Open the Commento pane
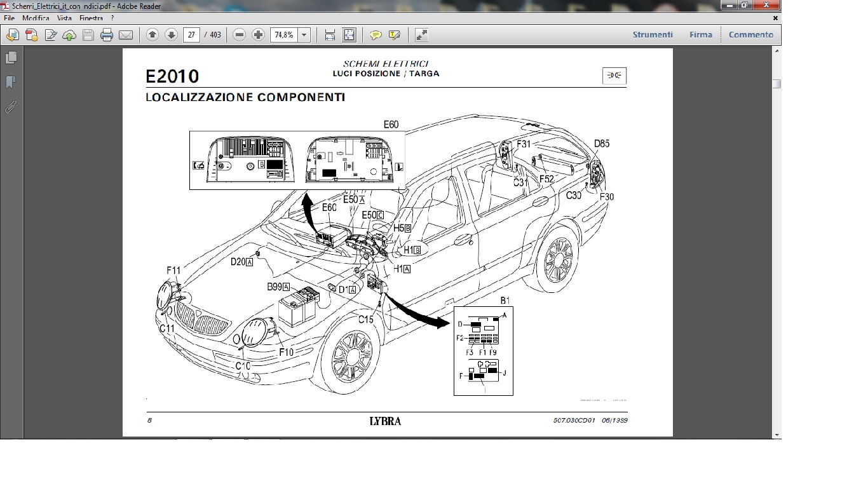Image resolution: width=868 pixels, height=488 pixels. [x=751, y=35]
